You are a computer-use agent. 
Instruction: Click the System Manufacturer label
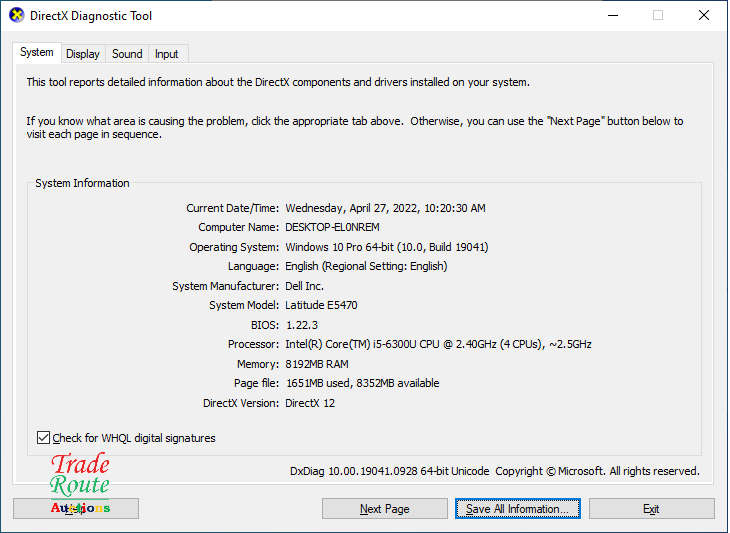(x=225, y=286)
